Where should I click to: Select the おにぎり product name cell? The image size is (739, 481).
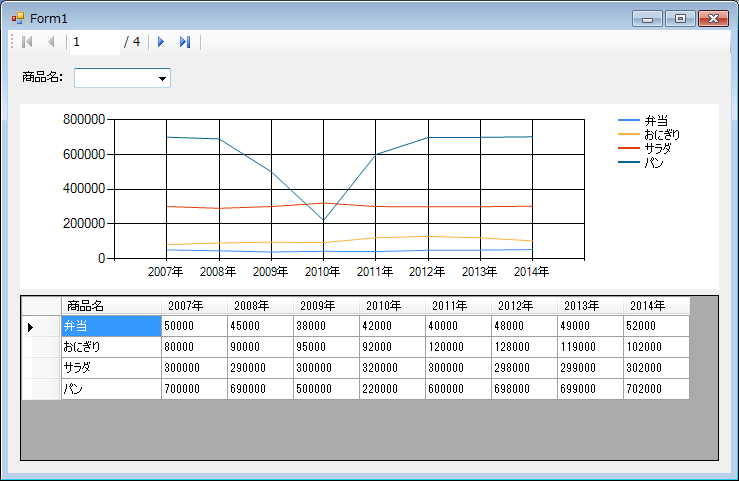(110, 347)
